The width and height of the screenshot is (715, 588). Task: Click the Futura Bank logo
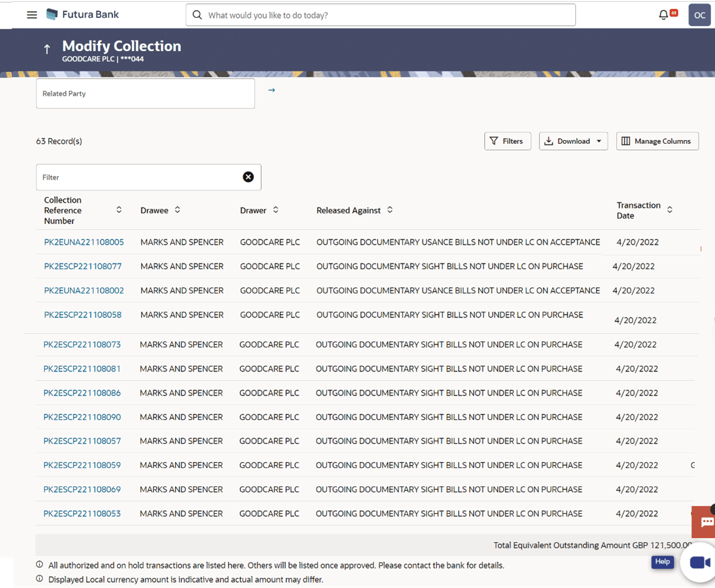tap(82, 15)
